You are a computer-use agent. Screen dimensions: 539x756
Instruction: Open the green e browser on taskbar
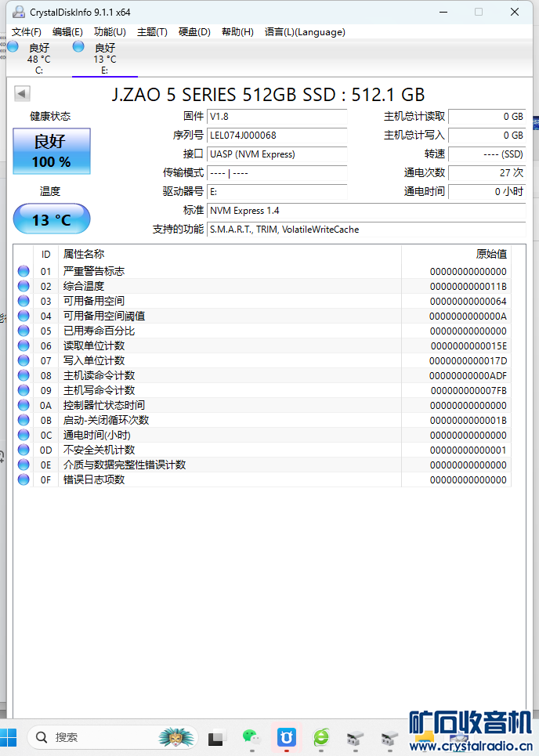(x=321, y=736)
